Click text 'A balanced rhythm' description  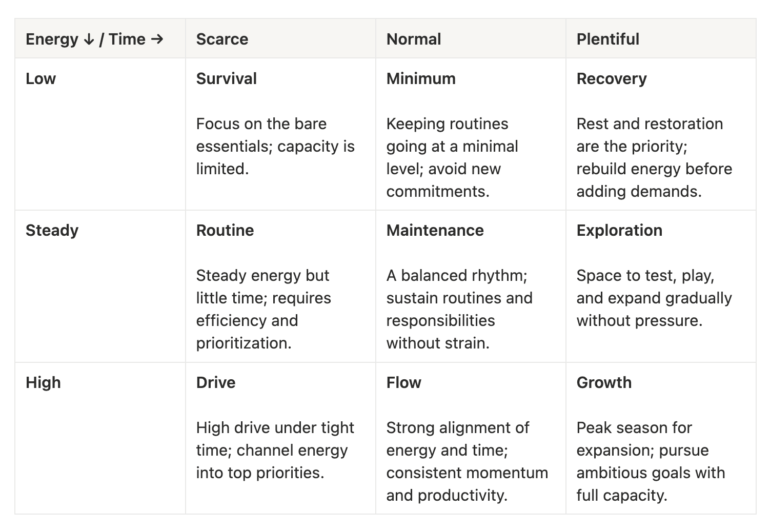pos(456,275)
